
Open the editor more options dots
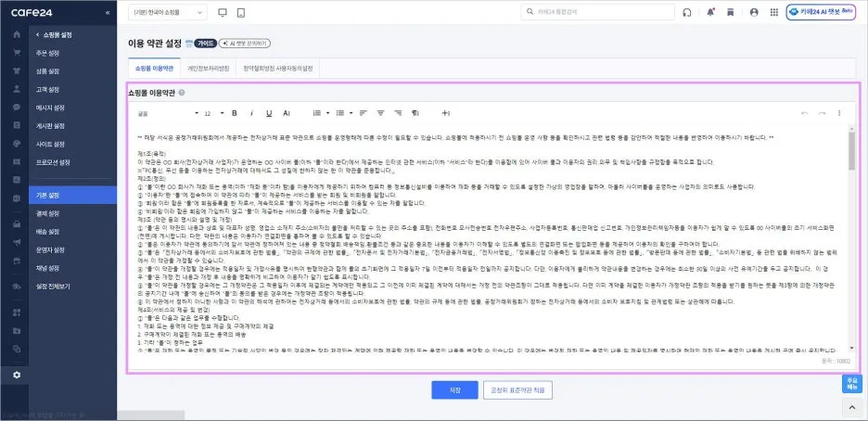click(839, 113)
